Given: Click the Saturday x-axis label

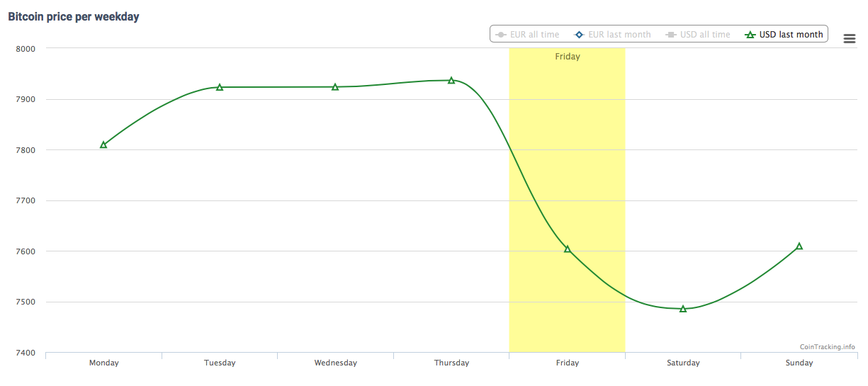Looking at the screenshot, I should coord(683,363).
